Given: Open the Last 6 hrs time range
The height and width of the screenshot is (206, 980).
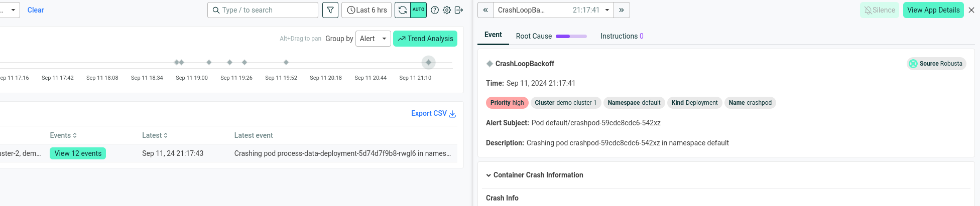Looking at the screenshot, I should click(366, 10).
